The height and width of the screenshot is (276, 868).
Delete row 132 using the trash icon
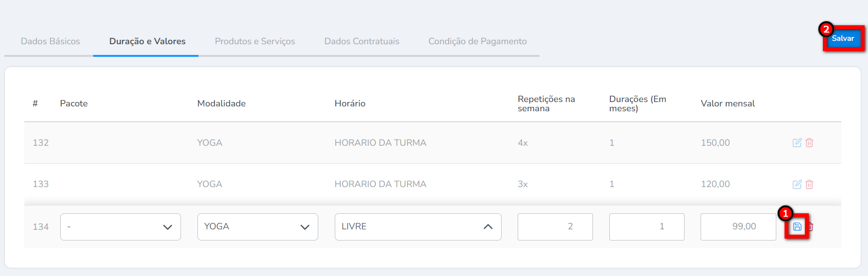tap(809, 143)
